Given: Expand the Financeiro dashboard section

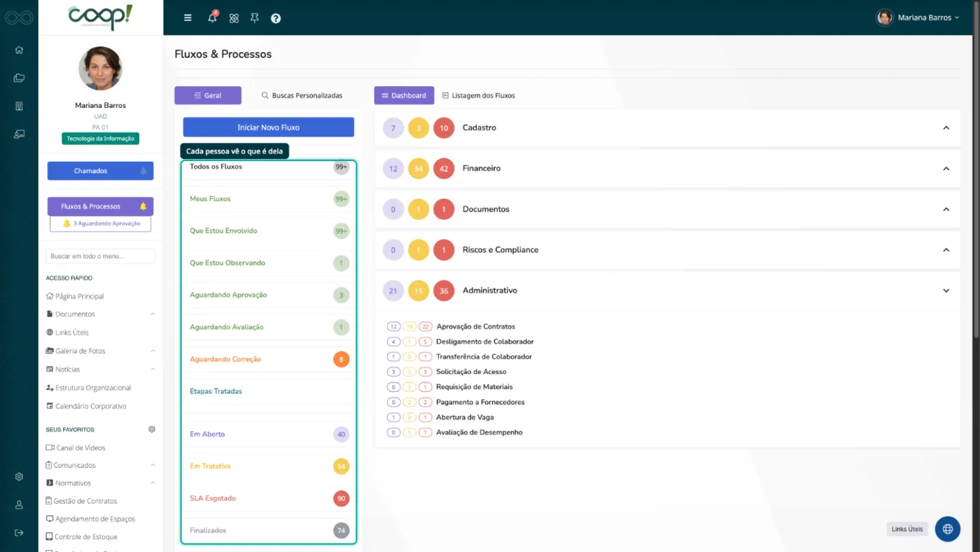Looking at the screenshot, I should (x=946, y=169).
